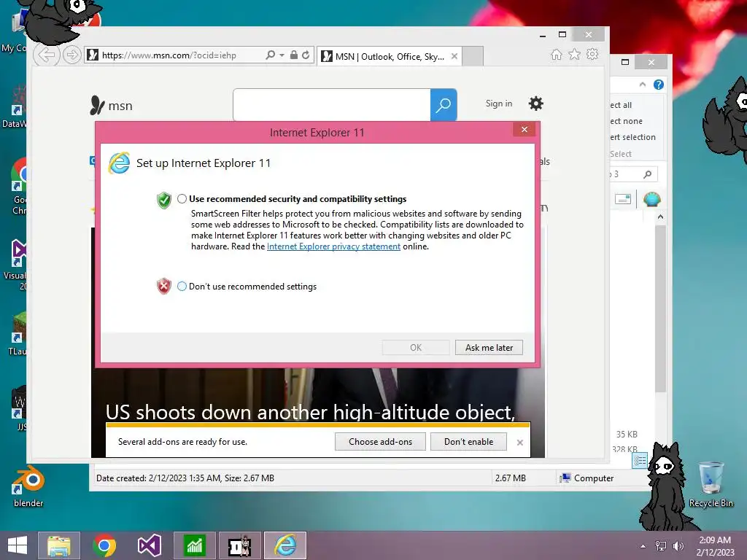Close the Internet Explorer 11 setup dialog
Image resolution: width=747 pixels, height=560 pixels.
tap(524, 130)
